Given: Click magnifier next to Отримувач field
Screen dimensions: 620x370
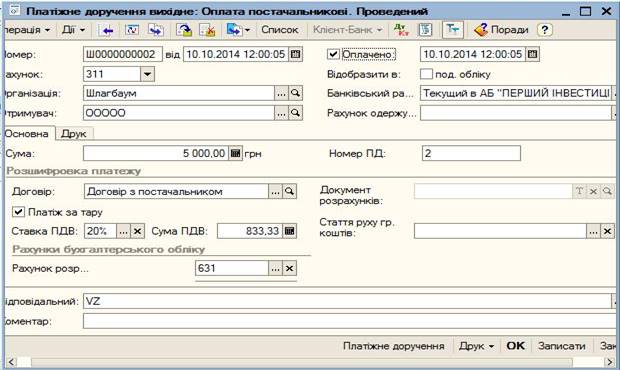Looking at the screenshot, I should [x=295, y=113].
